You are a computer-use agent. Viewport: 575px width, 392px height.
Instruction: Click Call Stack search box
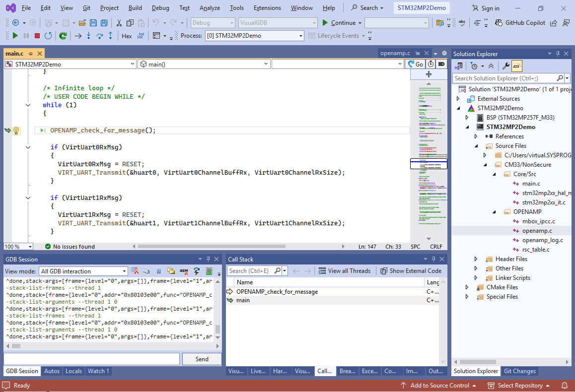250,271
